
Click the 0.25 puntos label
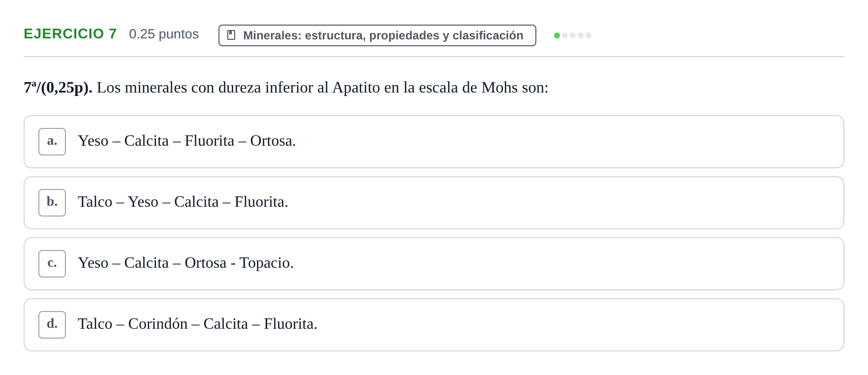coord(164,34)
